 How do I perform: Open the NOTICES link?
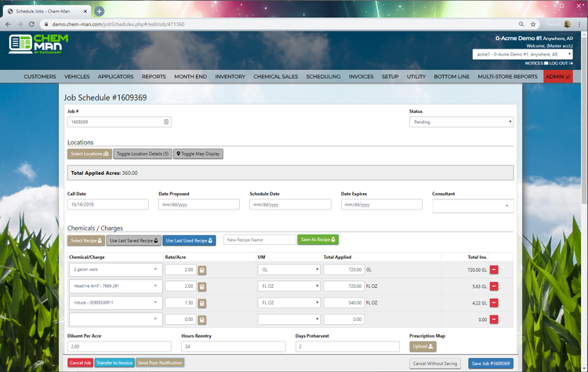click(x=536, y=63)
